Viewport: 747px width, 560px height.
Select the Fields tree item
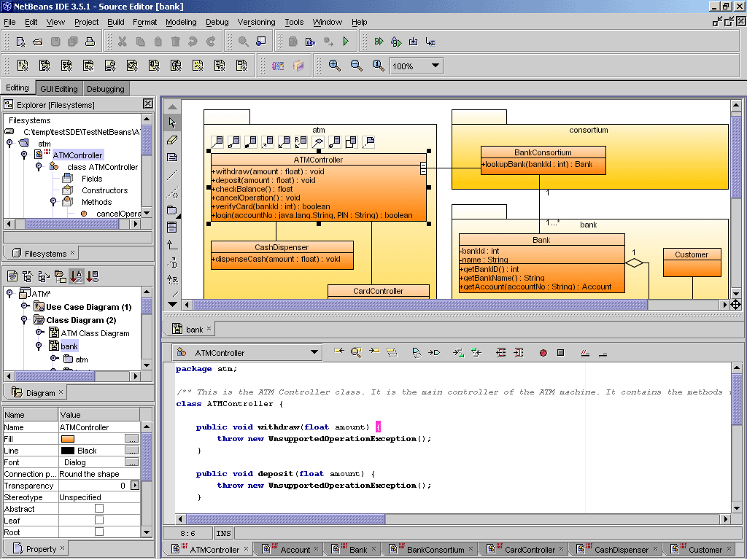click(x=92, y=179)
